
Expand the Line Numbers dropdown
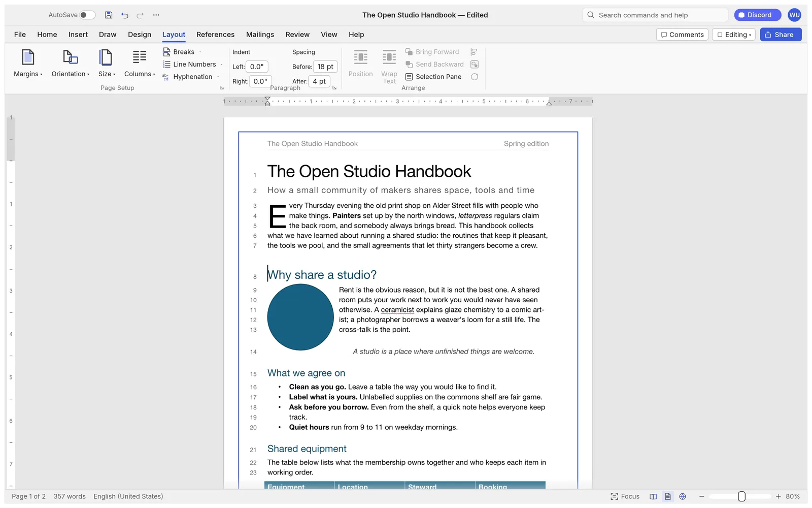point(193,65)
